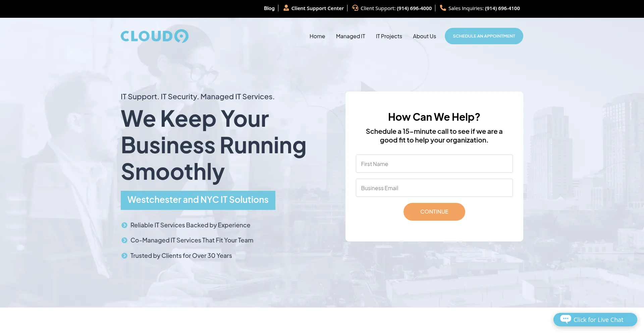Viewport: 644px width, 333px height.
Task: Focus the First Name input field
Action: coord(434,164)
